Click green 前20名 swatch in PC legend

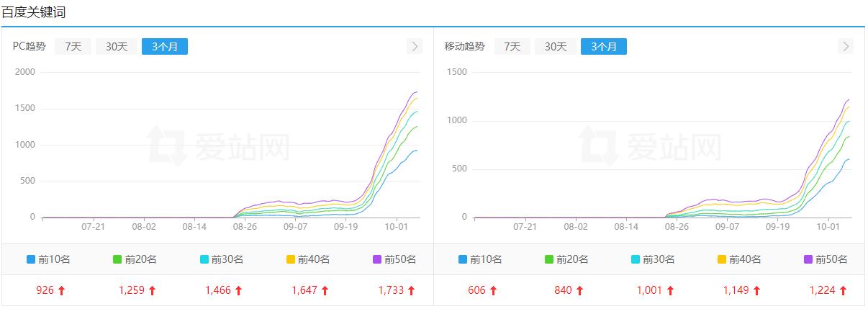pos(117,259)
